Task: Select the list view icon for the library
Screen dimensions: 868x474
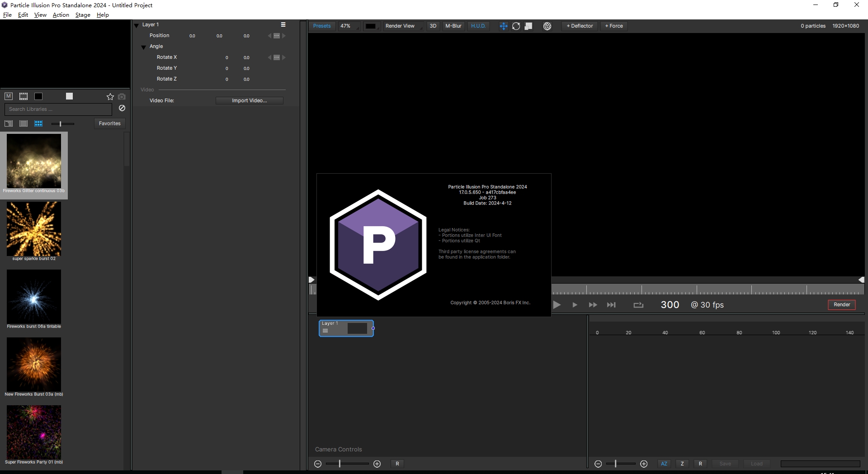Action: [x=23, y=123]
